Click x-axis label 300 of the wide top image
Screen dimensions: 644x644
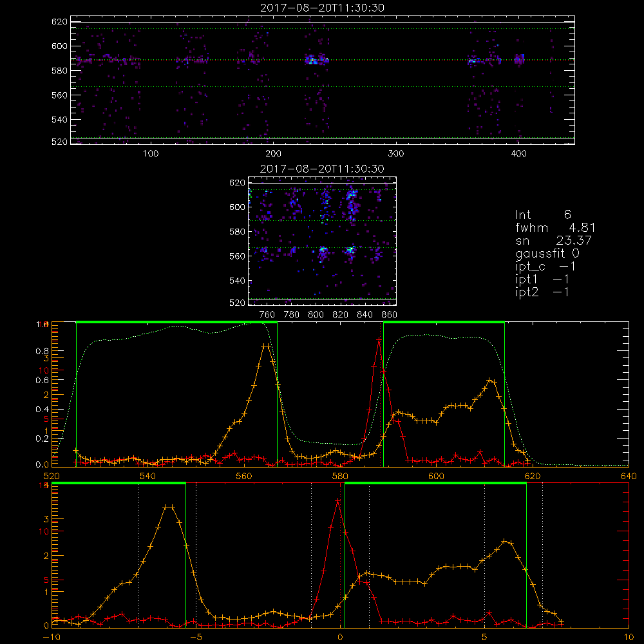click(396, 154)
